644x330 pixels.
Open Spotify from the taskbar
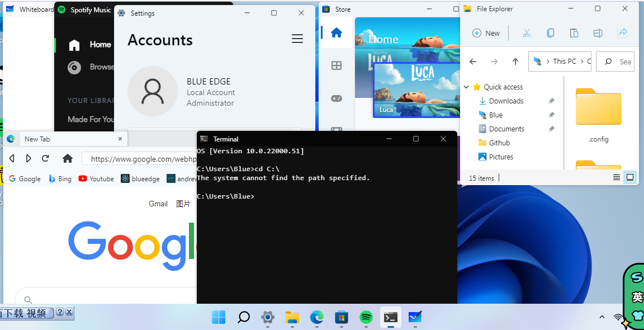(x=366, y=317)
